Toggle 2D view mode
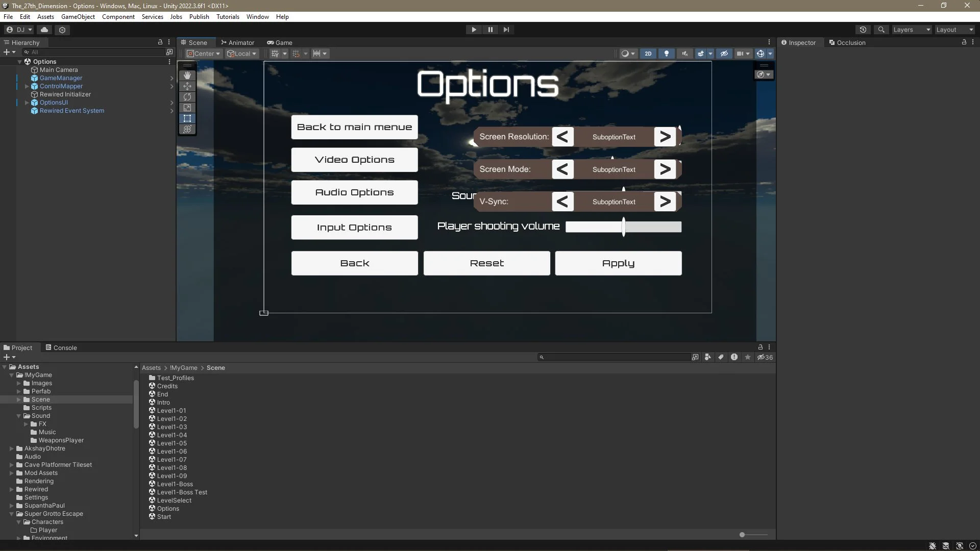 click(x=648, y=54)
